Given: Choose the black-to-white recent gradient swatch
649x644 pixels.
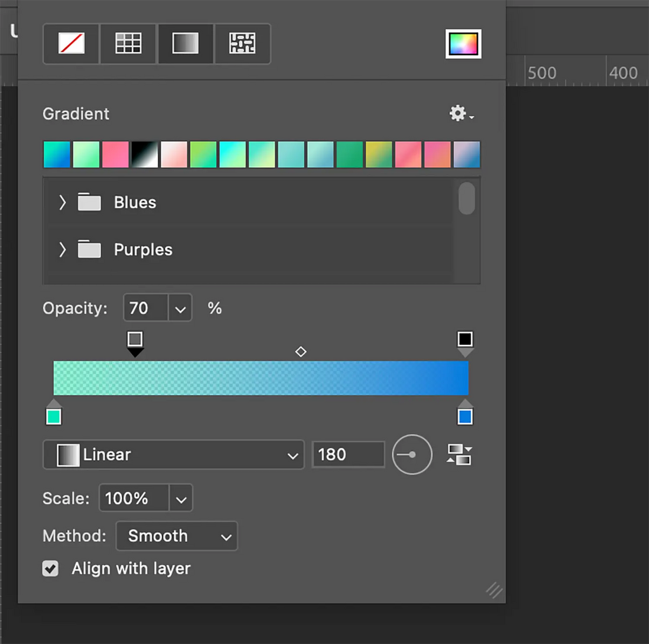Looking at the screenshot, I should click(x=145, y=155).
